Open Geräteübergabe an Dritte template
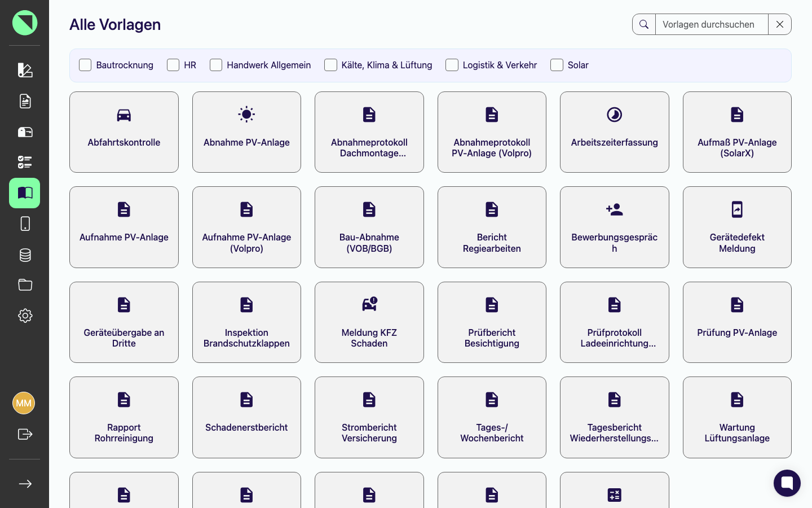 tap(124, 322)
